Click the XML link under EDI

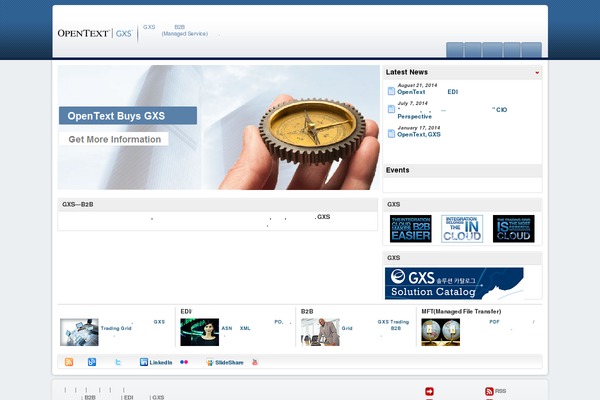tap(245, 328)
